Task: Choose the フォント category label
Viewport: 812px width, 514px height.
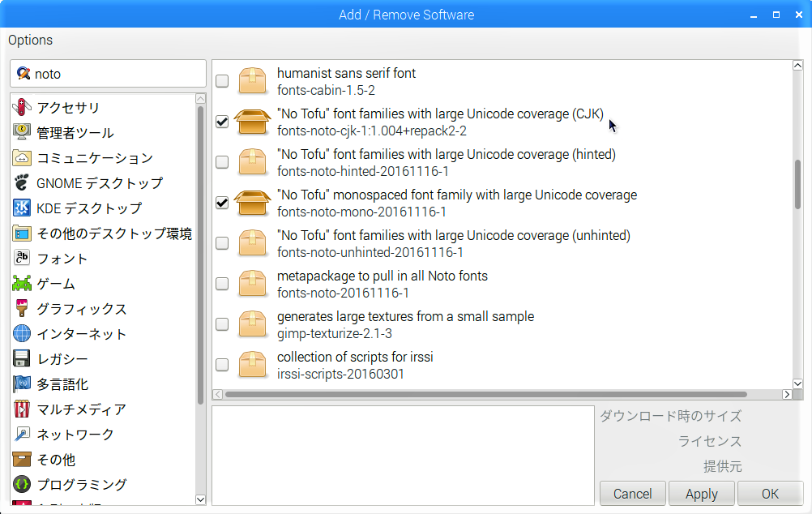Action: click(62, 259)
